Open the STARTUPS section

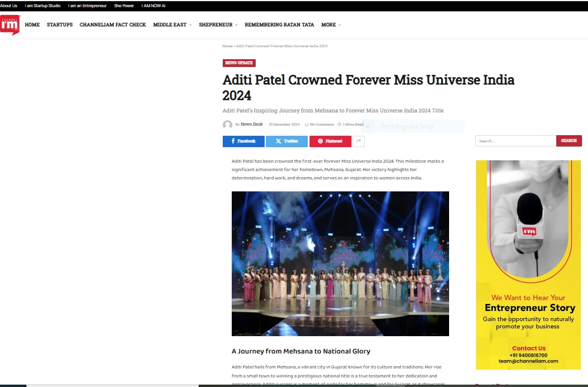(59, 25)
